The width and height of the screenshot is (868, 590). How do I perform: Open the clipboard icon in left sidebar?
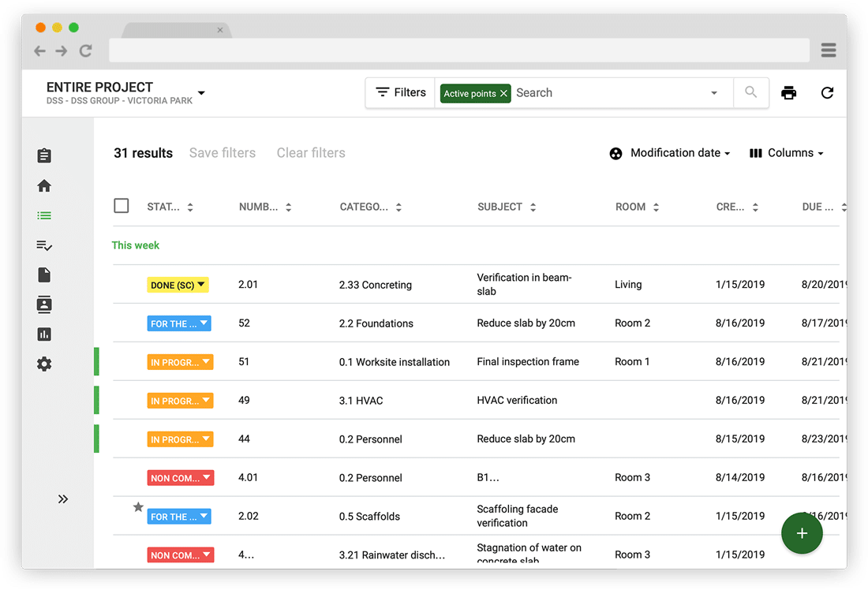[44, 155]
